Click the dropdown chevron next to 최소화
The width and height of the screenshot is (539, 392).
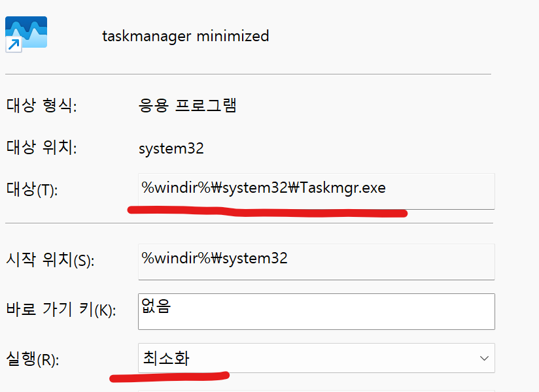[x=483, y=358]
